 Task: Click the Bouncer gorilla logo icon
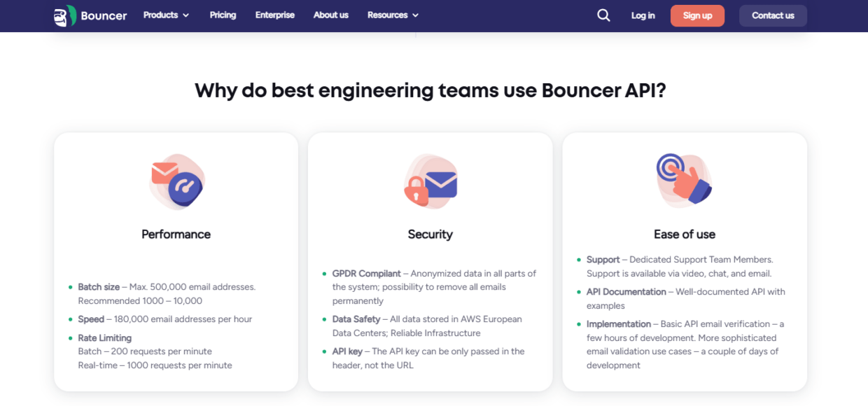[x=65, y=15]
